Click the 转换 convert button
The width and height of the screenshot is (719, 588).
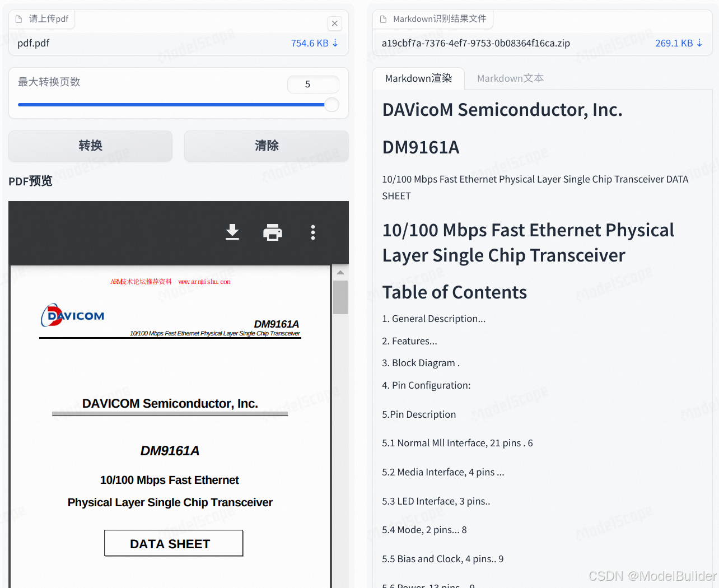click(x=91, y=146)
